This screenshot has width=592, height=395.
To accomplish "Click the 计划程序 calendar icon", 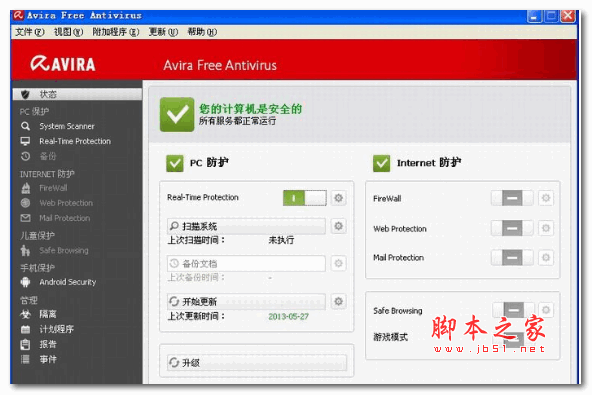I will click(25, 329).
